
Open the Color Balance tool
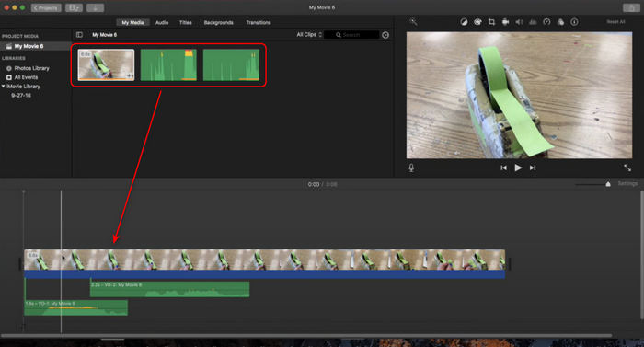pyautogui.click(x=464, y=22)
